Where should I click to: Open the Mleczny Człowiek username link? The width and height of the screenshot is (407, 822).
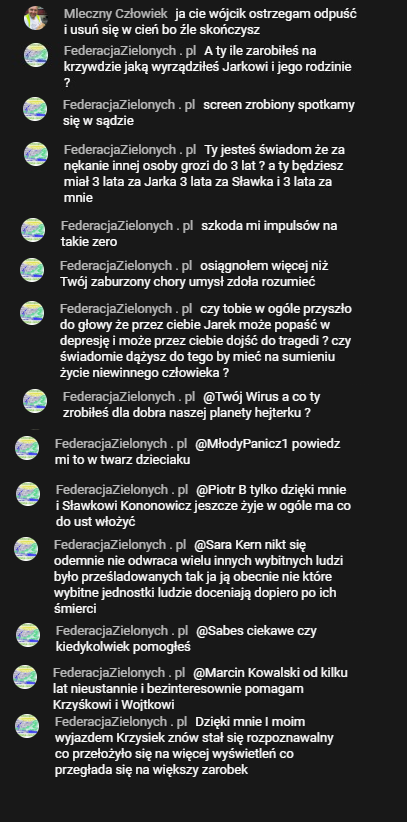coord(115,14)
